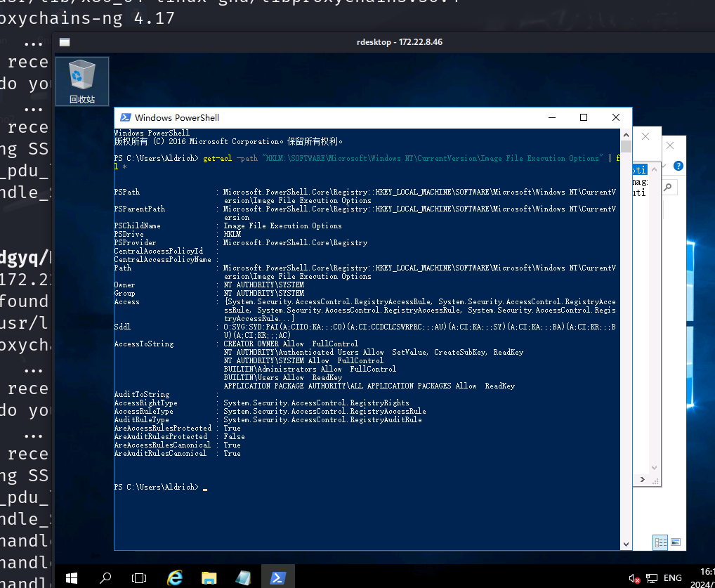
Task: Click the Windows PowerShell title text
Action: point(177,118)
